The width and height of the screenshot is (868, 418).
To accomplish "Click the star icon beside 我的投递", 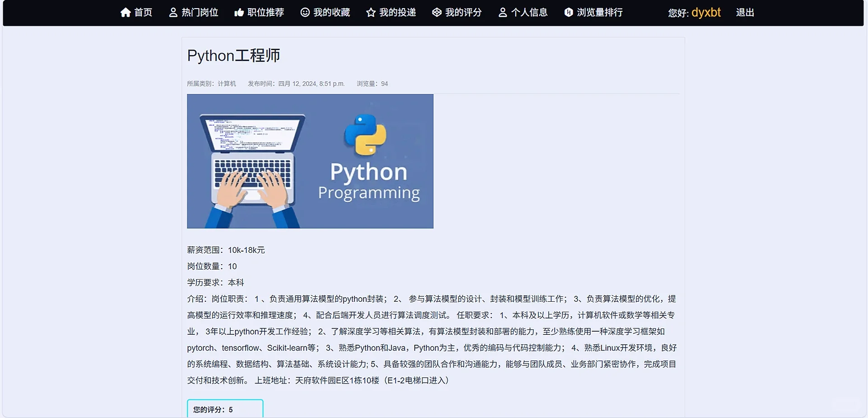I will tap(371, 13).
